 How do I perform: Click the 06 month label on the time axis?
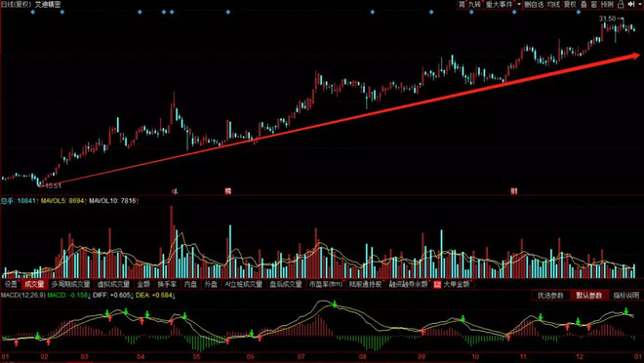250,356
